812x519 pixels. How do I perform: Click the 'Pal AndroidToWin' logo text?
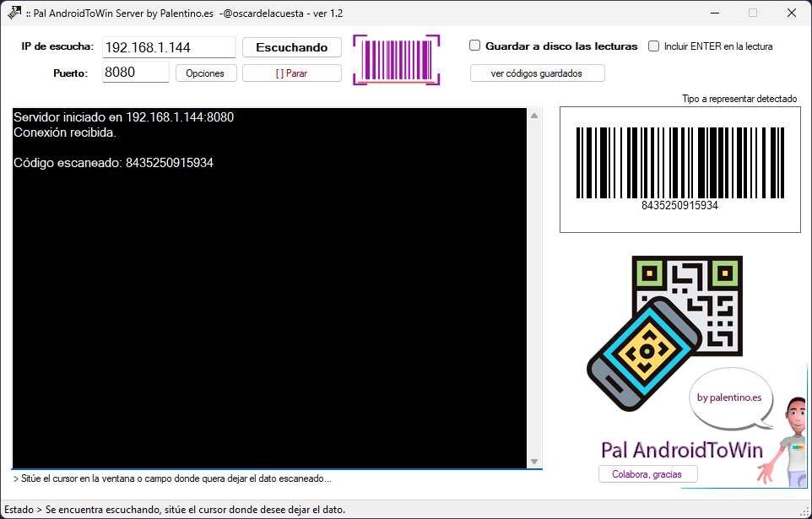pyautogui.click(x=681, y=449)
